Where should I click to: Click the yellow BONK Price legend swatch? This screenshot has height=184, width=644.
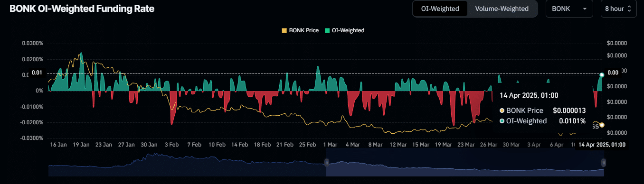click(x=284, y=30)
